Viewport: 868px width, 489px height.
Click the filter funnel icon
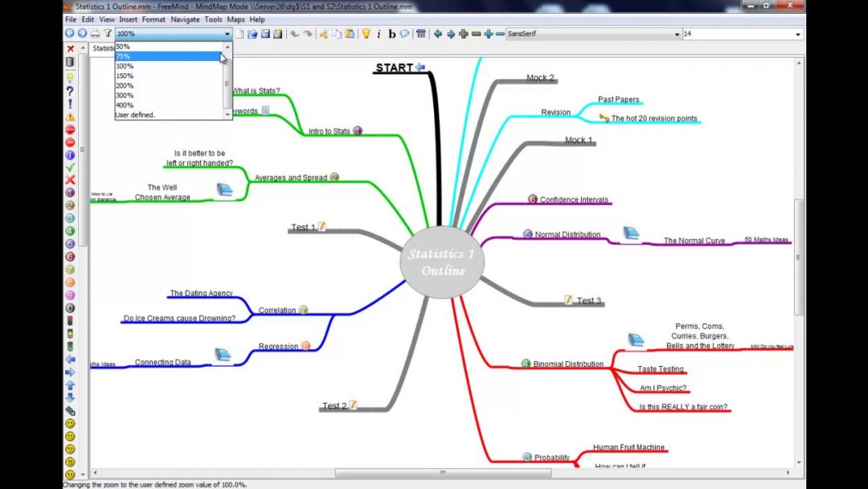[x=107, y=34]
